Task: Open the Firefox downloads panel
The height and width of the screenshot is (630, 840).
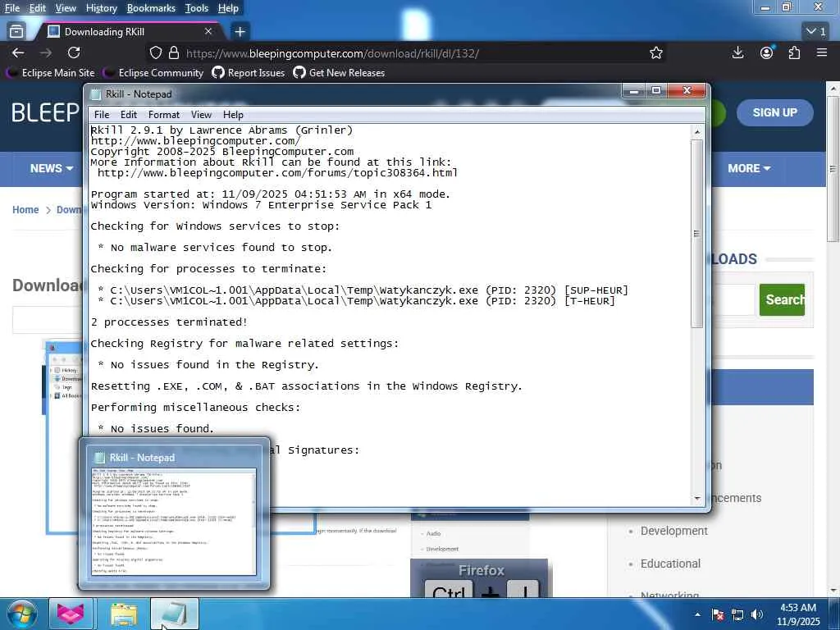Action: click(x=737, y=52)
